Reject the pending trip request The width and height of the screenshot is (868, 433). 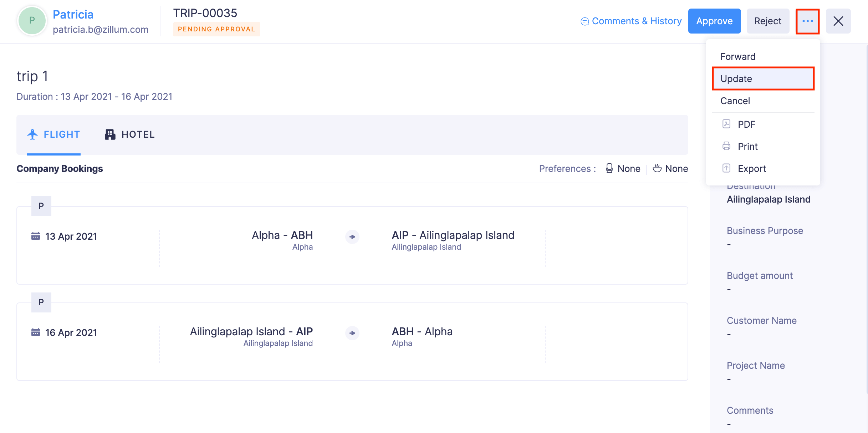click(767, 21)
